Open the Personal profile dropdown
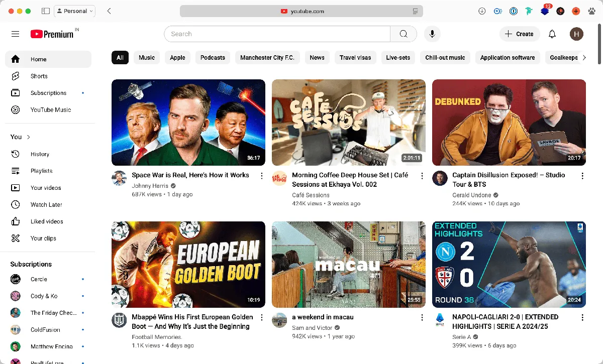Image resolution: width=603 pixels, height=364 pixels. click(74, 11)
